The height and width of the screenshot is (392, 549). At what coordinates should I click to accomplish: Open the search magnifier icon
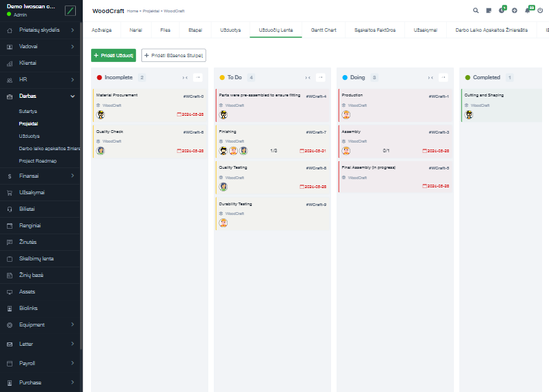point(475,11)
